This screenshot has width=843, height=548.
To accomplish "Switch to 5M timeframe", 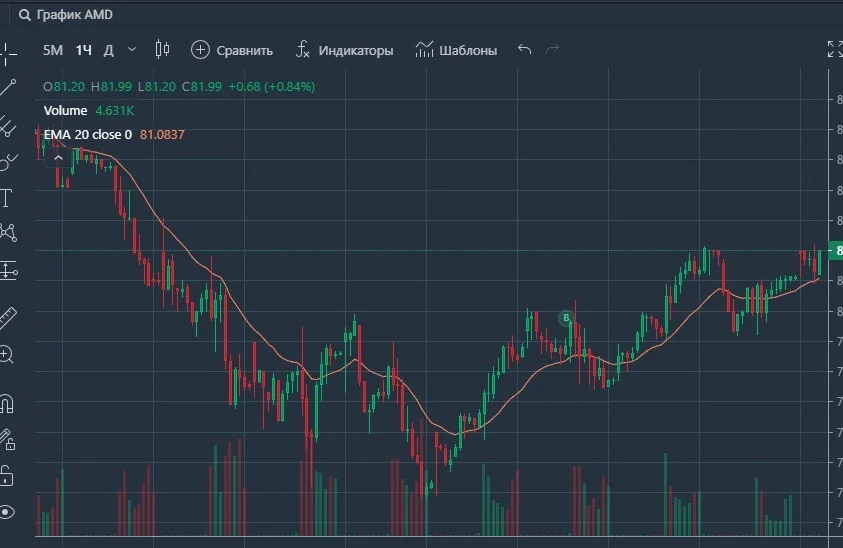I will pyautogui.click(x=53, y=51).
